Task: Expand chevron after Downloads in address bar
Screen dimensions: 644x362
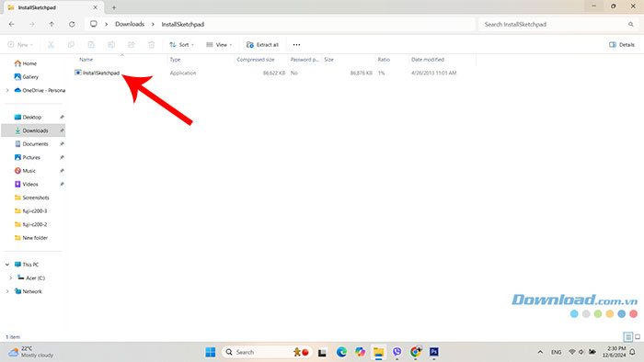Action: pyautogui.click(x=153, y=24)
